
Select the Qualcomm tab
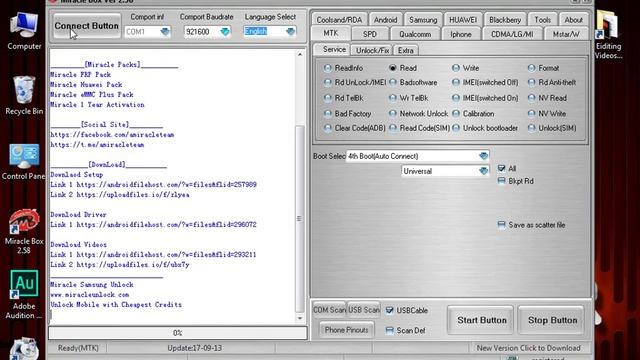415,34
